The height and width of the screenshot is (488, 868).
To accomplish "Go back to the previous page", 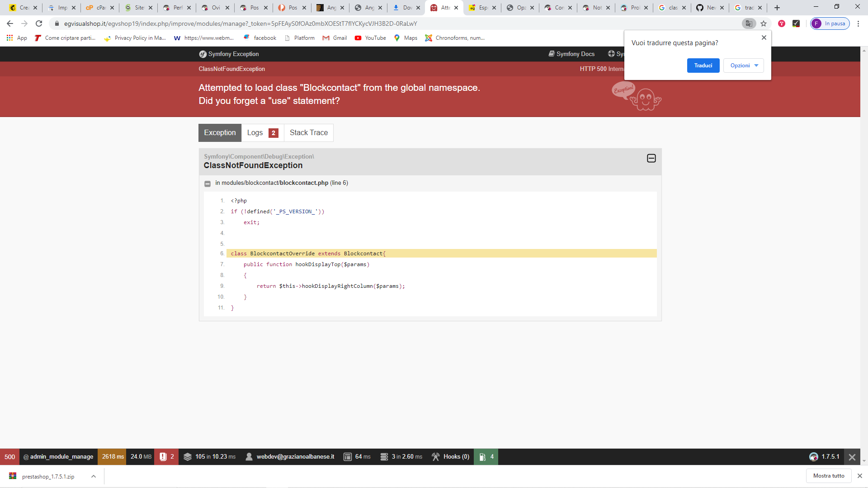I will point(10,23).
